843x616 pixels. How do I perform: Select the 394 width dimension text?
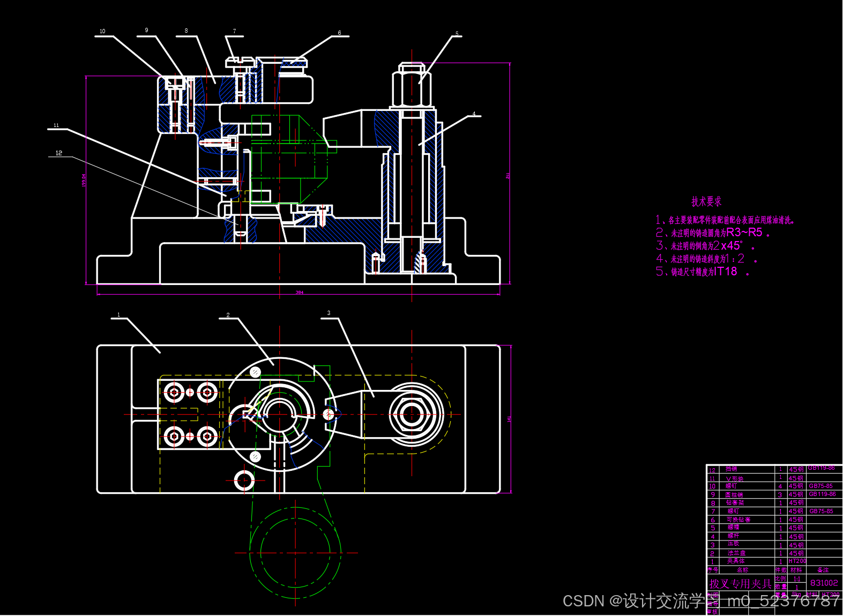(300, 292)
